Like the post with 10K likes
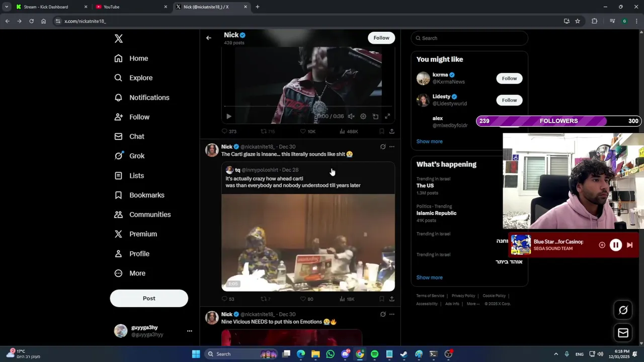This screenshot has height=362, width=644. (308, 131)
